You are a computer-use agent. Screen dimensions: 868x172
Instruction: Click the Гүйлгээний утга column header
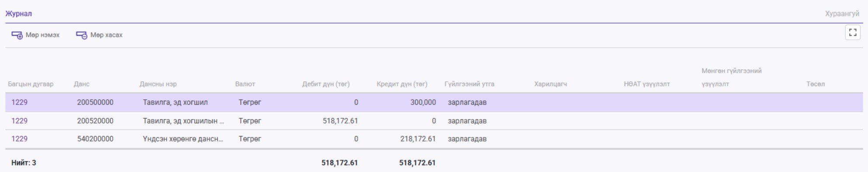469,84
